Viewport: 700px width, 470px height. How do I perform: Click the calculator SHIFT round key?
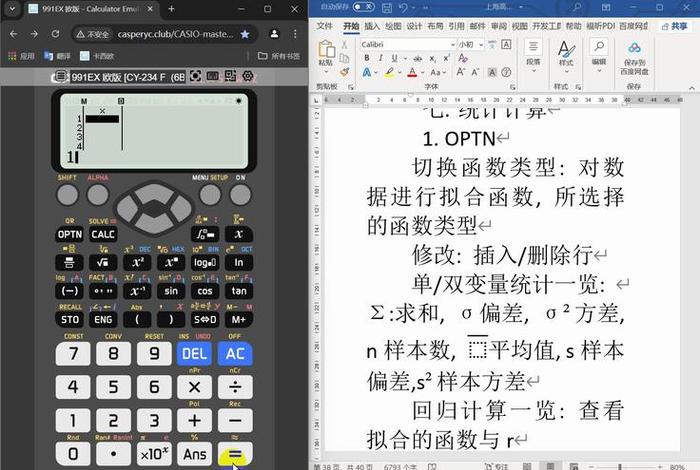point(67,195)
